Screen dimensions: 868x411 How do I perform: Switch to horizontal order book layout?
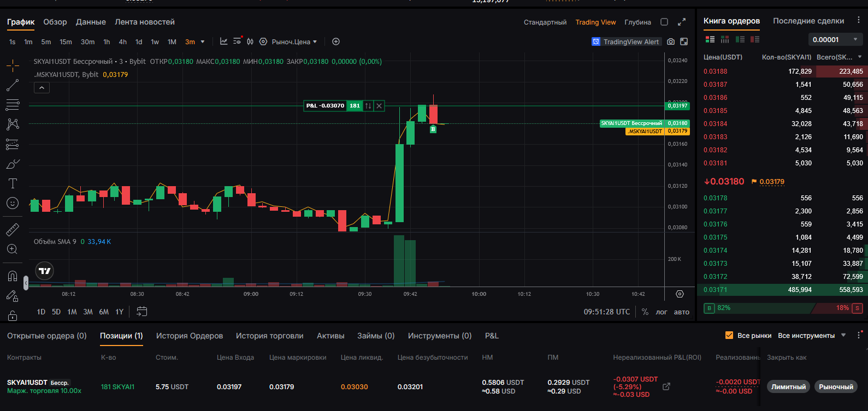pos(725,39)
